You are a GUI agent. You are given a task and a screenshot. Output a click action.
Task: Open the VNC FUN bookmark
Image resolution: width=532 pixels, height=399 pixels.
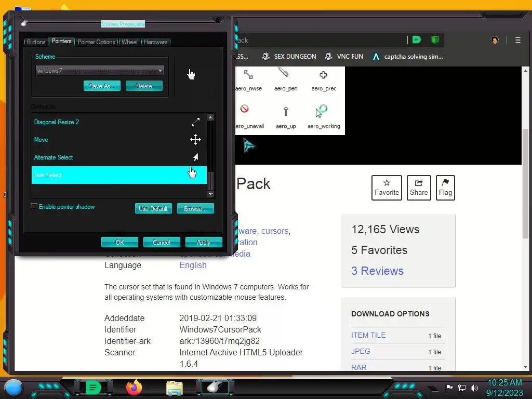tap(344, 56)
